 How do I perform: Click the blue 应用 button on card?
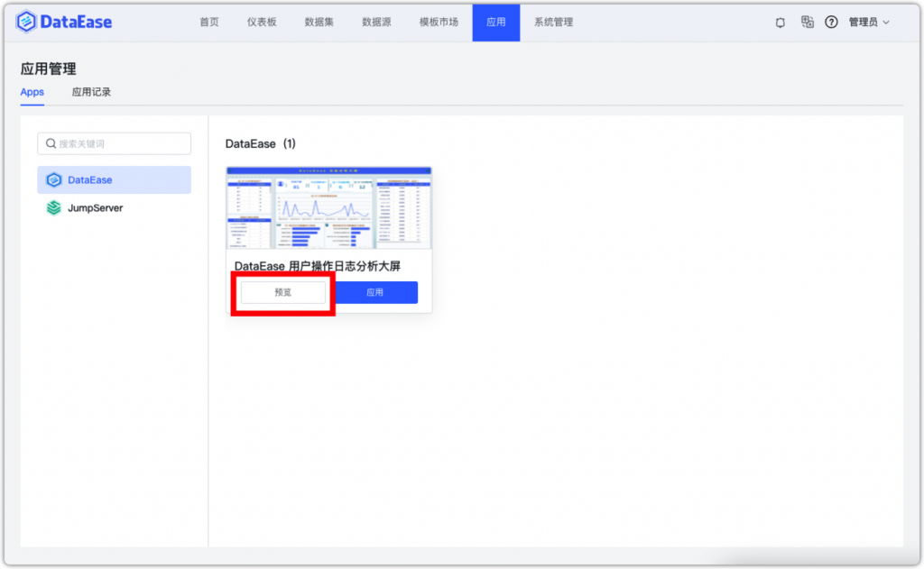pyautogui.click(x=375, y=293)
